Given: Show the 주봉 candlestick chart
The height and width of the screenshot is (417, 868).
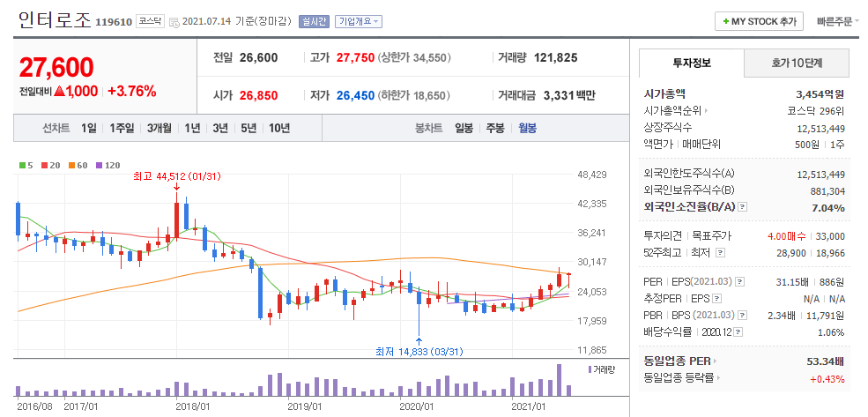Looking at the screenshot, I should 495,129.
